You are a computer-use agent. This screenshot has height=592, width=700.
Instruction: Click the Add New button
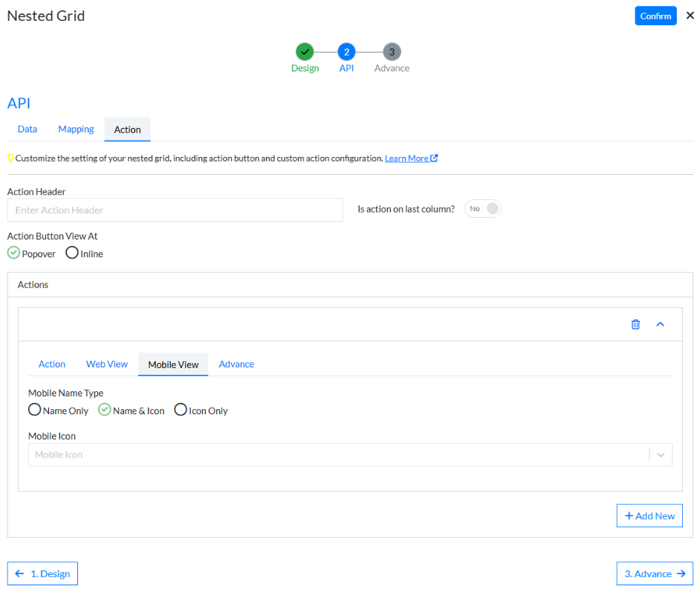click(x=649, y=515)
